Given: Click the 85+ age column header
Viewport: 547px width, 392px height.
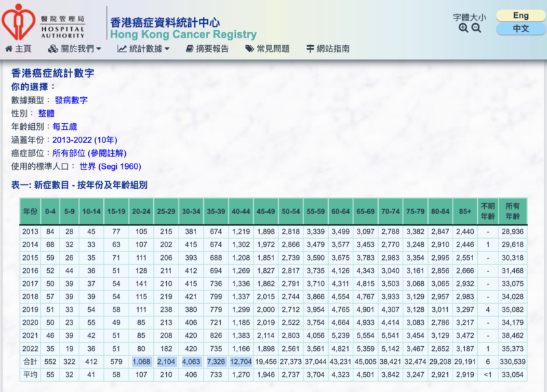Looking at the screenshot, I should pos(465,211).
